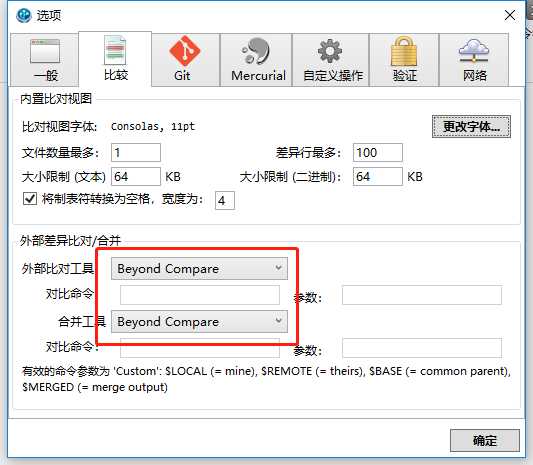533x465 pixels.
Task: Click the 大小限制 (二进制) KB field
Action: click(378, 176)
